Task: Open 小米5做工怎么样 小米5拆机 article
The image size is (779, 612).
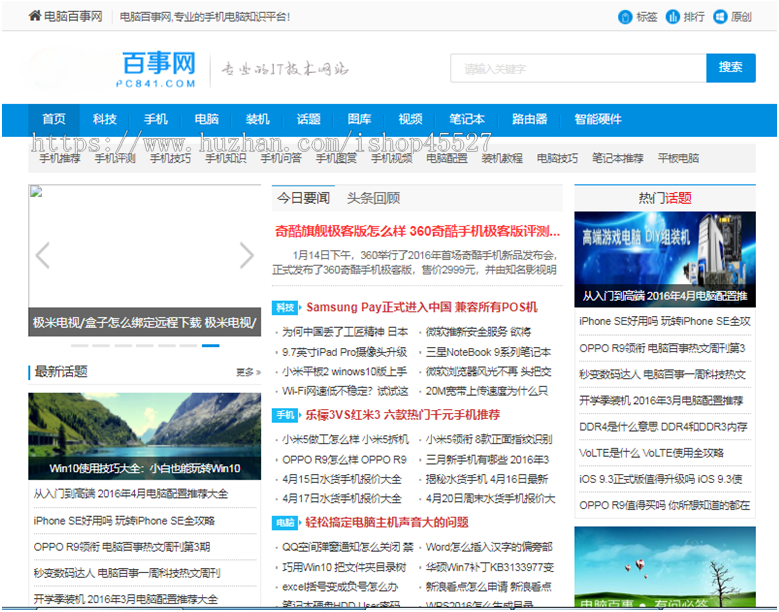Action: coord(345,439)
